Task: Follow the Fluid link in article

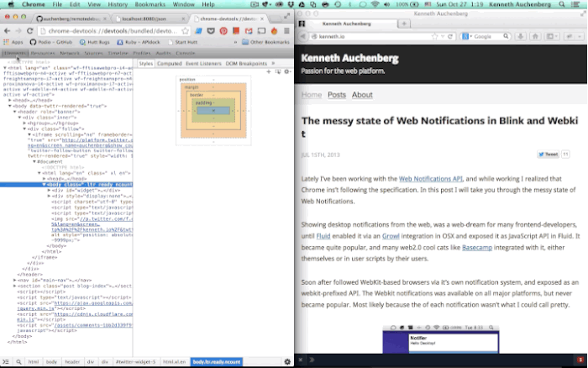Action: (x=323, y=236)
